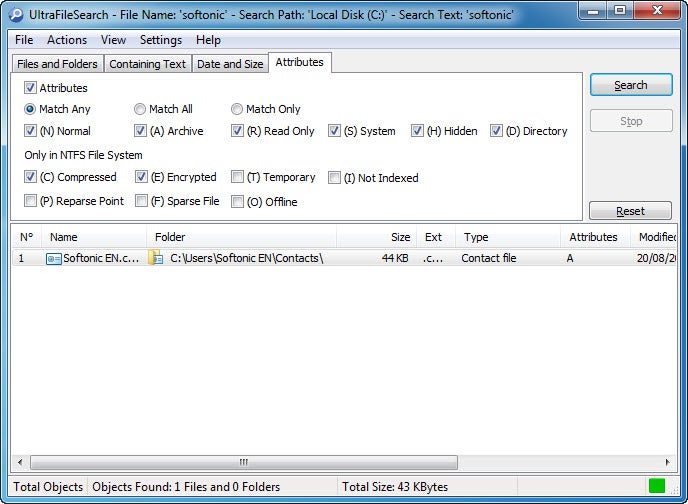Uncheck the (S) System attribute
This screenshot has height=504, width=688.
(x=334, y=131)
